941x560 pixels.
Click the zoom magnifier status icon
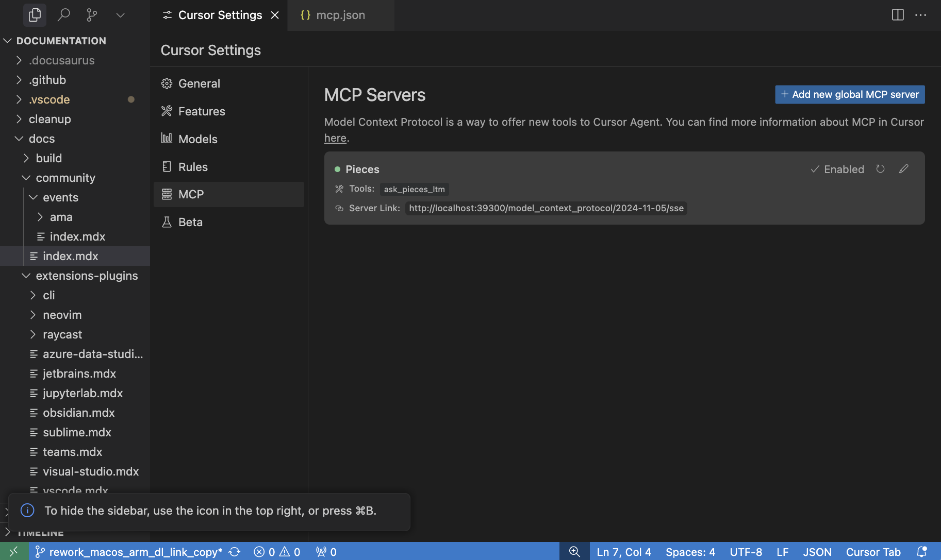coord(574,552)
